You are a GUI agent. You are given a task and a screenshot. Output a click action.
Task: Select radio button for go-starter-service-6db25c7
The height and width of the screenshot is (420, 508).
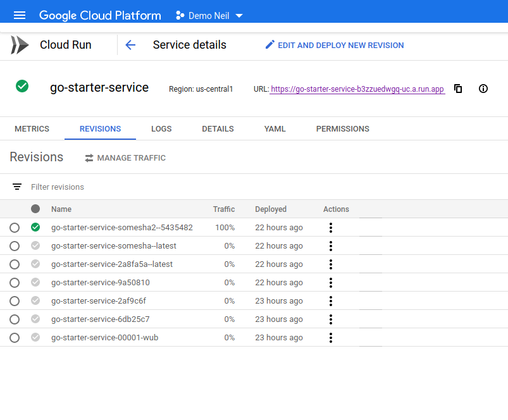point(15,319)
